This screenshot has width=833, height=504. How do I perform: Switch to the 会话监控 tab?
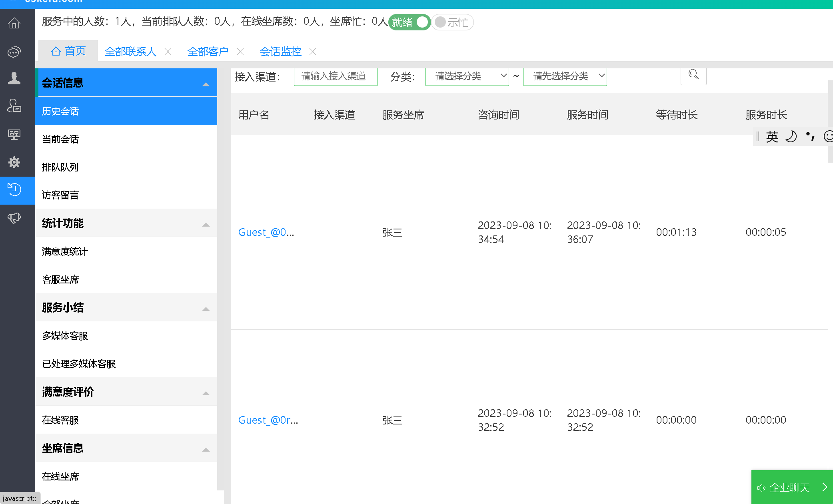click(x=281, y=52)
